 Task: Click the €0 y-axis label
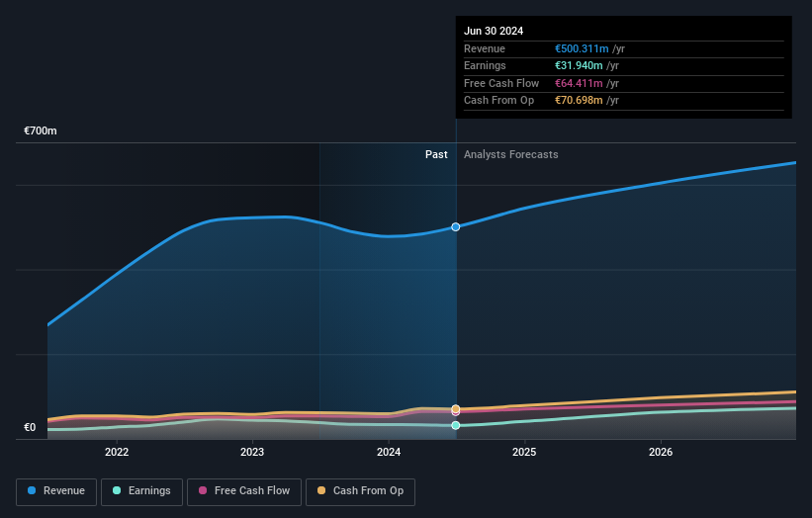30,427
